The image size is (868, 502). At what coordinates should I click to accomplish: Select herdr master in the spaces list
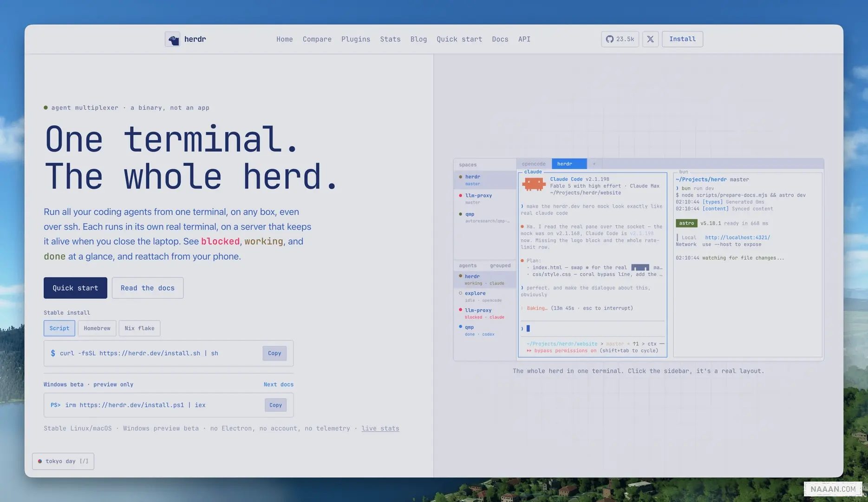[x=485, y=180]
